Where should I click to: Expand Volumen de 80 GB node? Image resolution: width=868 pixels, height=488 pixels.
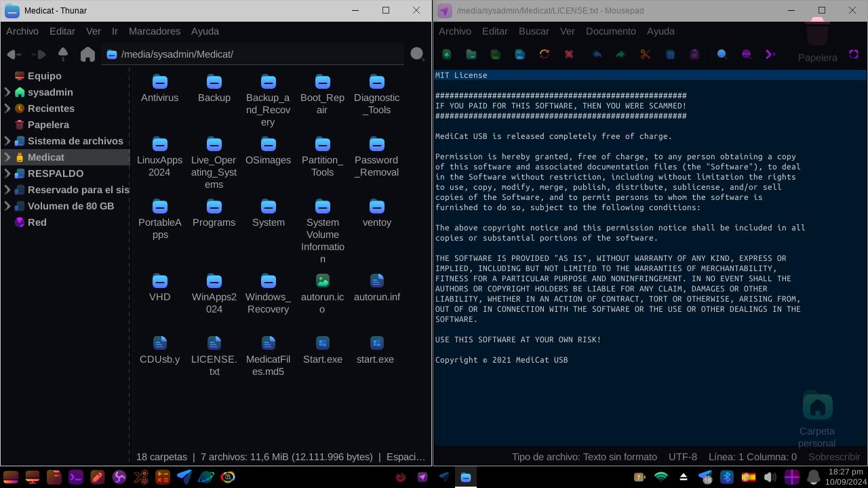(x=7, y=206)
